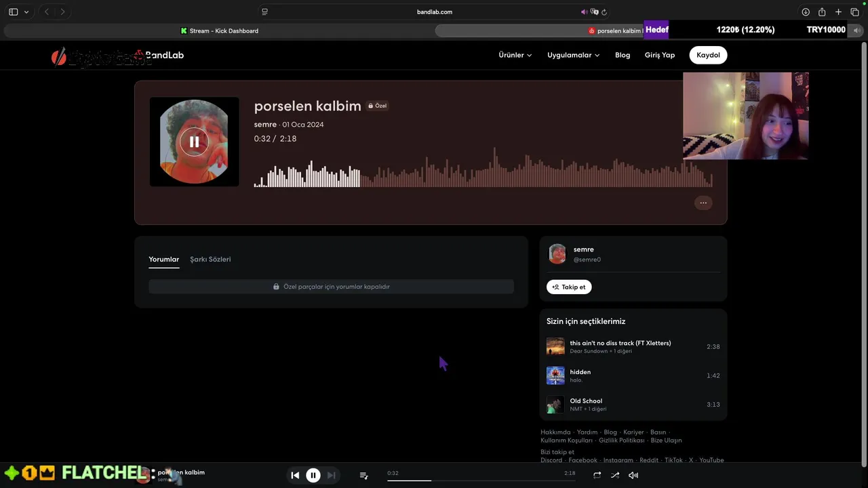This screenshot has width=868, height=488.
Task: Click the 'hidden' track title
Action: [580, 372]
